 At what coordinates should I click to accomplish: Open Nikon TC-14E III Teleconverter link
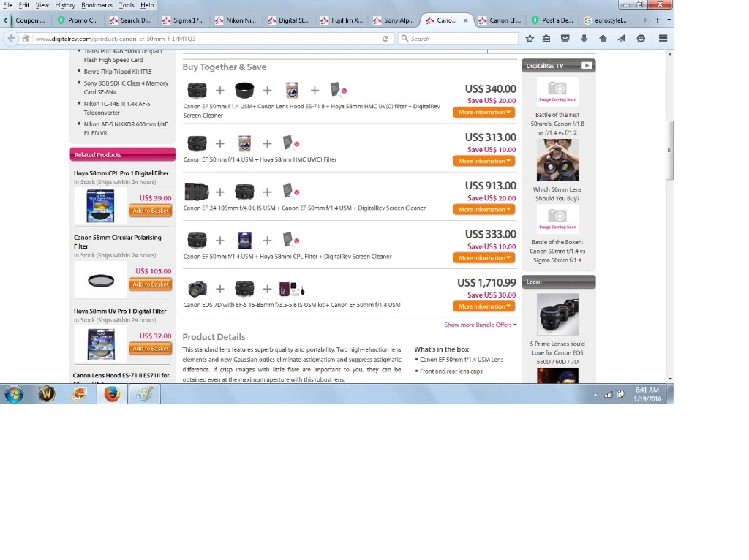pos(117,108)
